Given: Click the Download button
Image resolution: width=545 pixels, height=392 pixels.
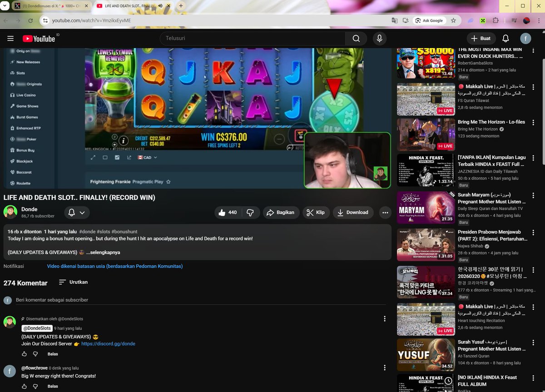Looking at the screenshot, I should pos(353,212).
